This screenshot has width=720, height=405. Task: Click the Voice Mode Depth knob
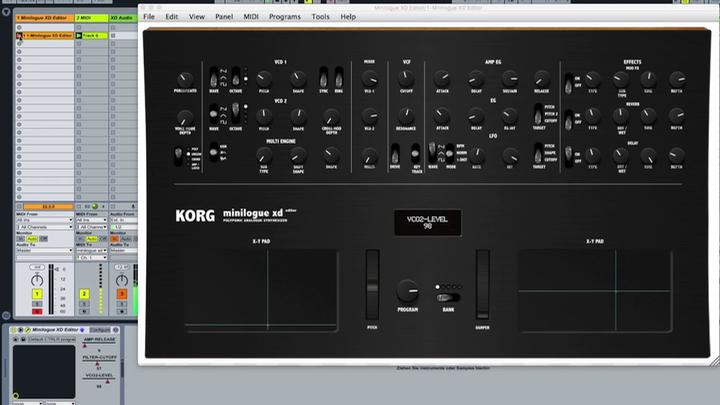point(185,117)
